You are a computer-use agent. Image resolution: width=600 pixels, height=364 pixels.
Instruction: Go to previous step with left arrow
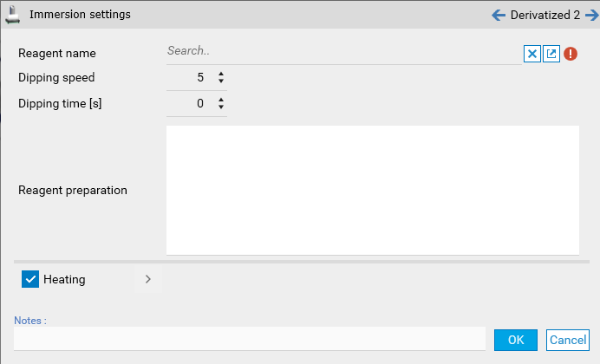coord(499,15)
